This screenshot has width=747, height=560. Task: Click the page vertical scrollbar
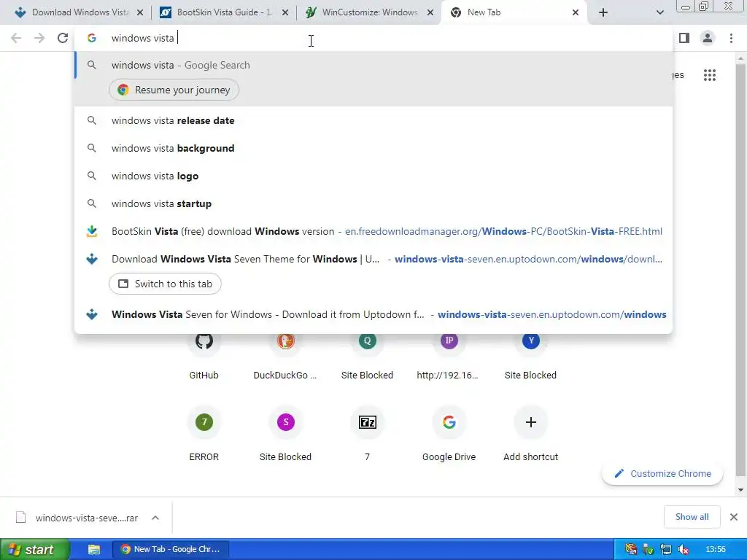pyautogui.click(x=740, y=269)
